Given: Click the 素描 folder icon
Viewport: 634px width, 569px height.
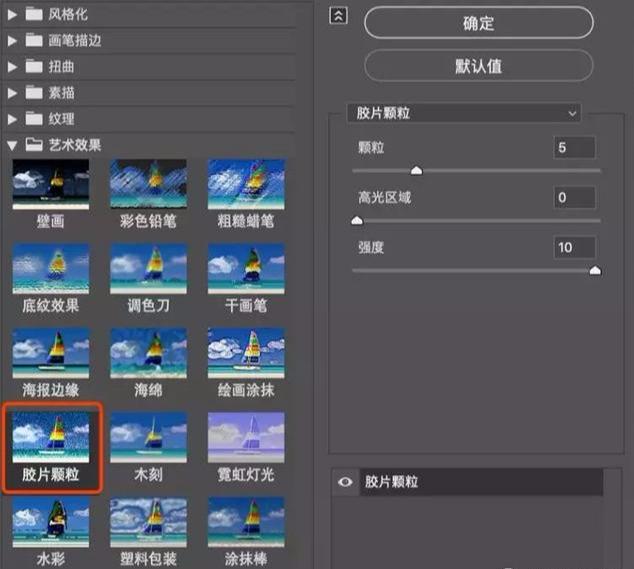Looking at the screenshot, I should [34, 93].
